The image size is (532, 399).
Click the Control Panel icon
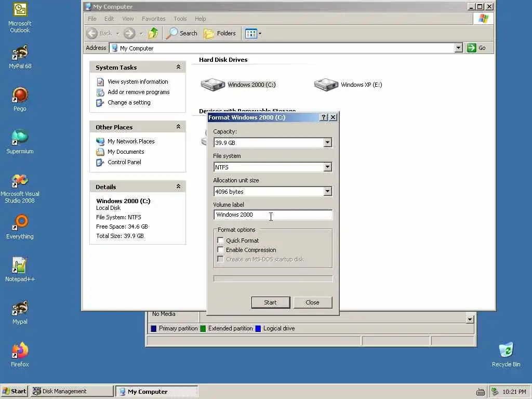[100, 162]
